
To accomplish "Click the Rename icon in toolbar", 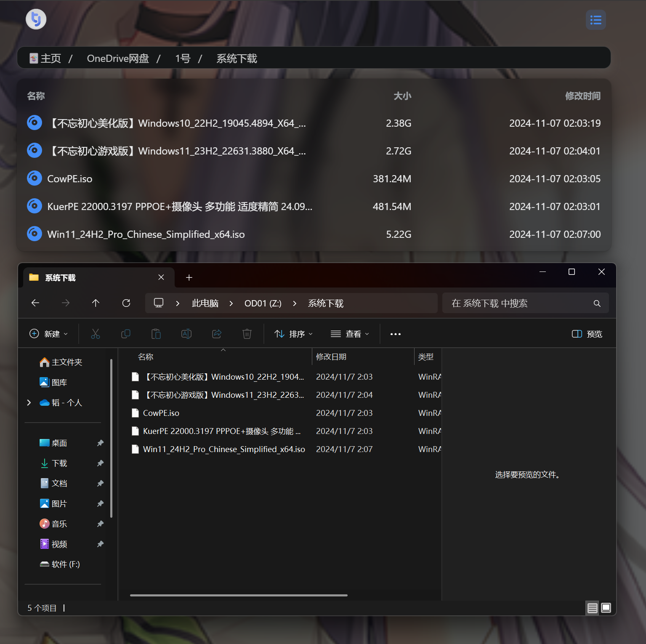I will tap(186, 334).
